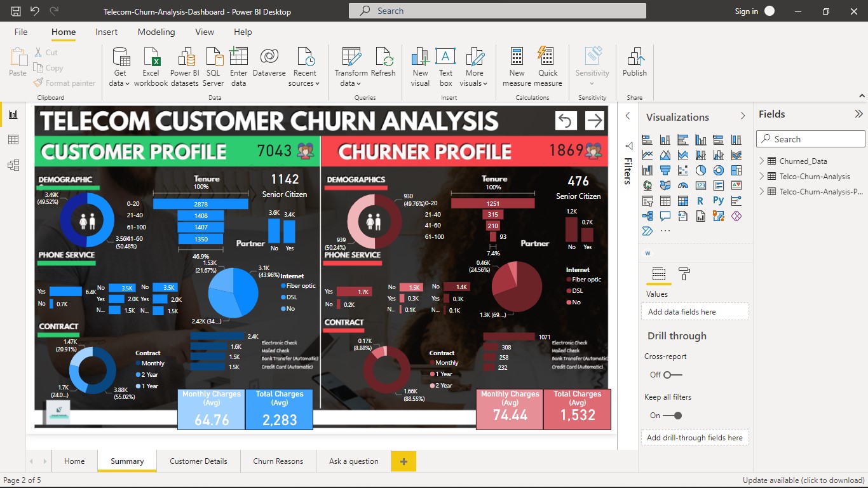Expand the Filters pane arrow
The image size is (868, 488).
(x=628, y=116)
